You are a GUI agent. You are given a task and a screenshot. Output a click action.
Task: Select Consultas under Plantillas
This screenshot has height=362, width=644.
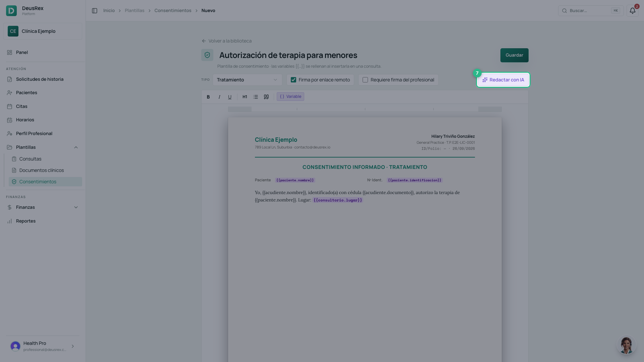pos(45,159)
